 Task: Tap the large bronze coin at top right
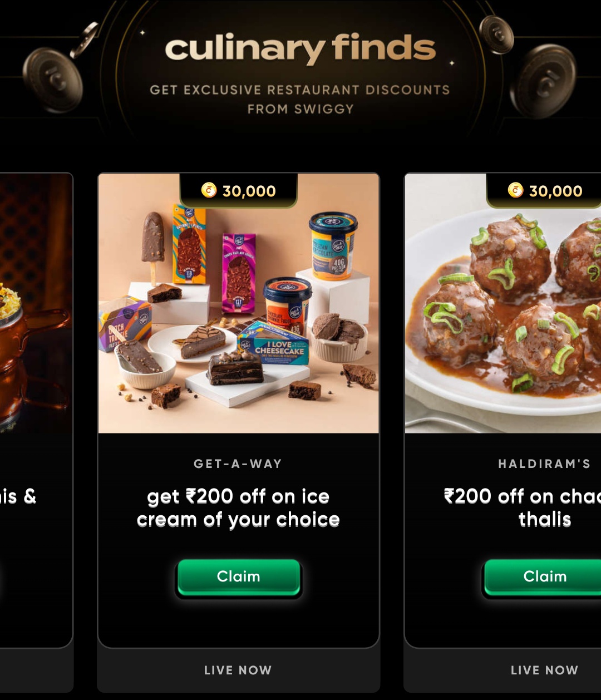pyautogui.click(x=543, y=81)
